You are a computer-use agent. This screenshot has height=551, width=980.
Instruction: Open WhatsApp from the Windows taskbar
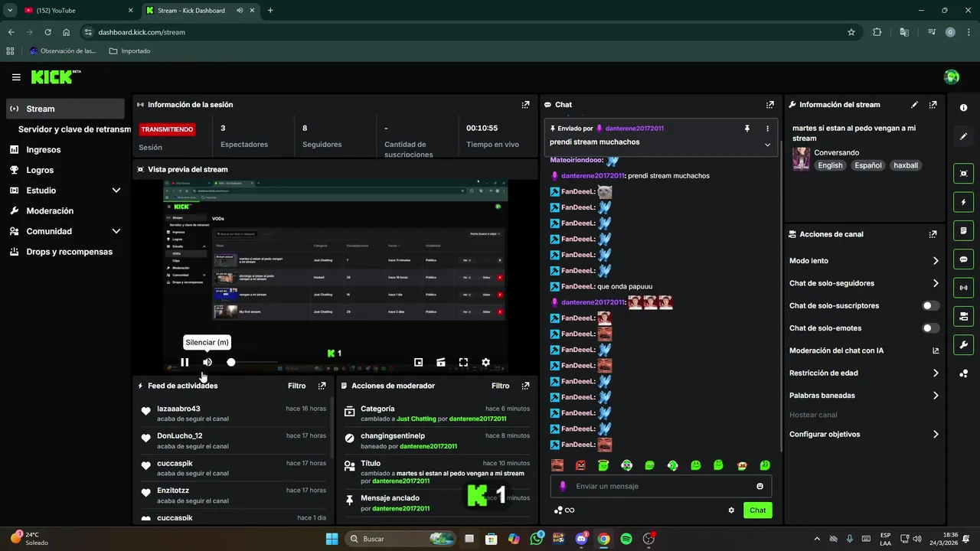click(x=537, y=539)
